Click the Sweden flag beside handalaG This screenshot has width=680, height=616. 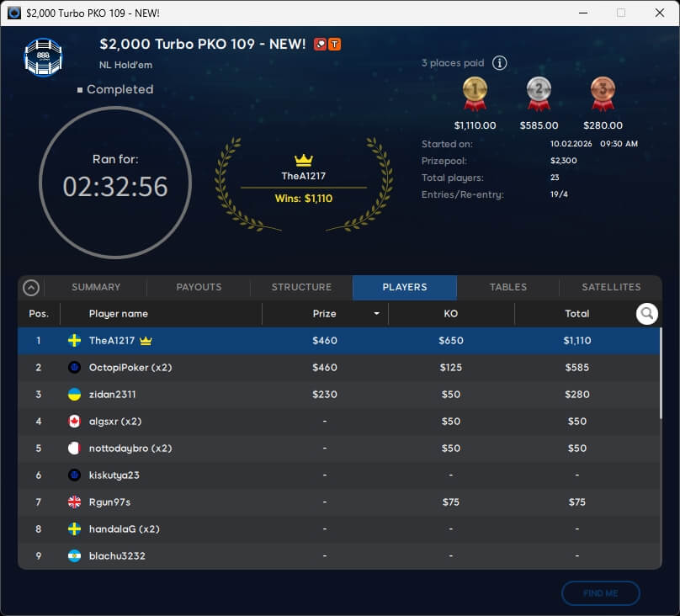coord(74,529)
